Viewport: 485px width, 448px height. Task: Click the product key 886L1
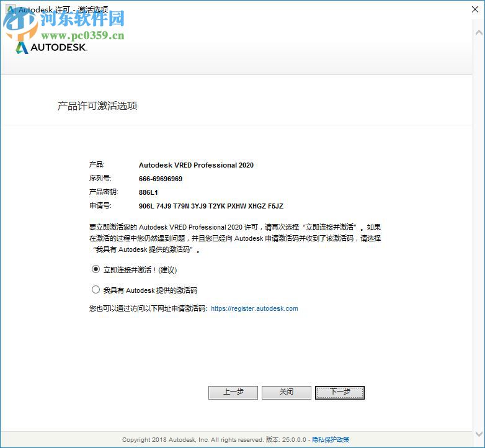tap(148, 192)
